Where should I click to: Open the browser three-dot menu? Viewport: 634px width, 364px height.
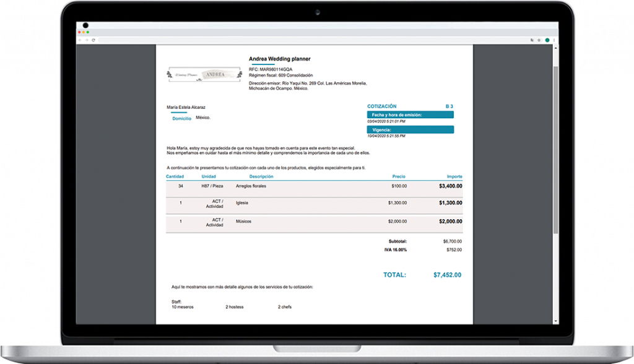point(554,40)
